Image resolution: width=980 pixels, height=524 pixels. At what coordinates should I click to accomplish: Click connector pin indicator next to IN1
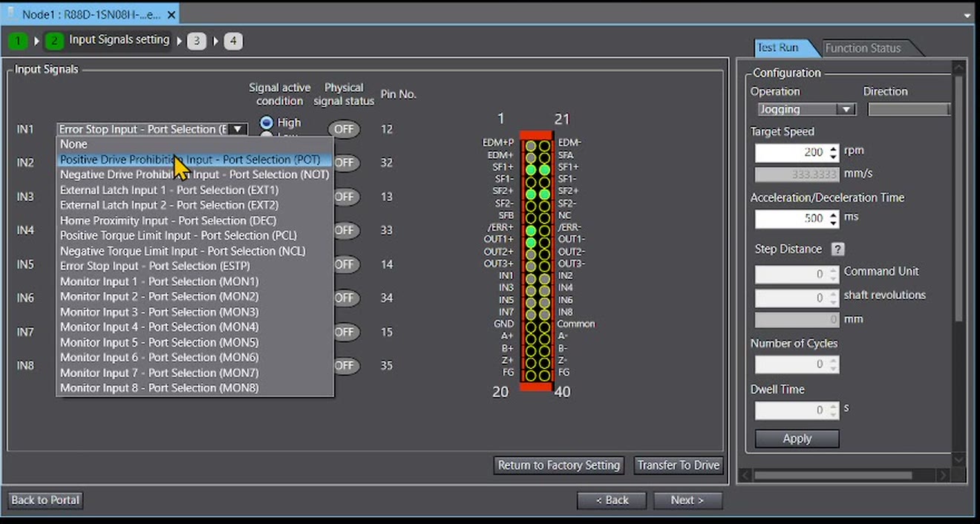coord(531,278)
